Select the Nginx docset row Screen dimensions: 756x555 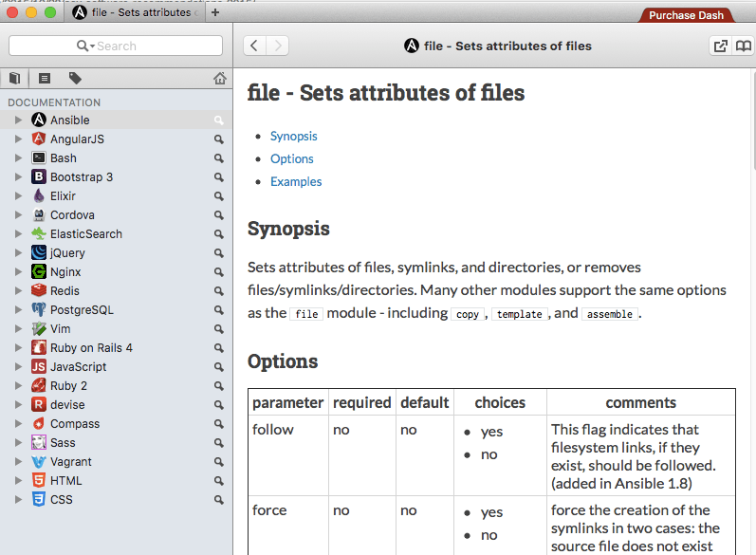pos(116,272)
